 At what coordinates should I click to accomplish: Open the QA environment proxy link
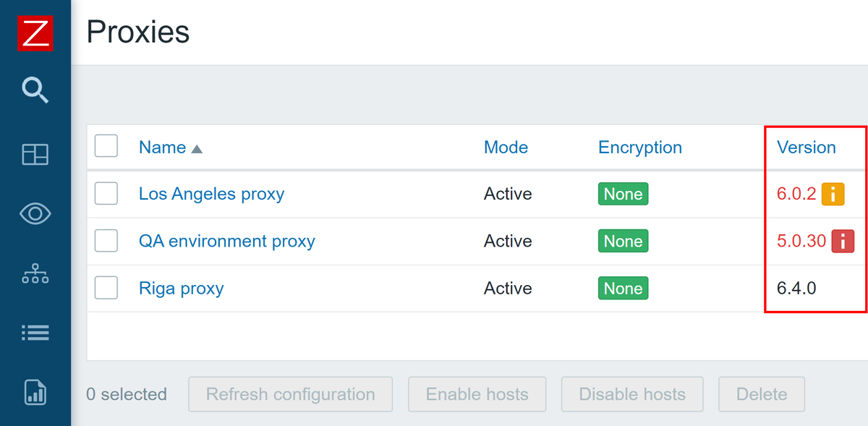[x=226, y=241]
